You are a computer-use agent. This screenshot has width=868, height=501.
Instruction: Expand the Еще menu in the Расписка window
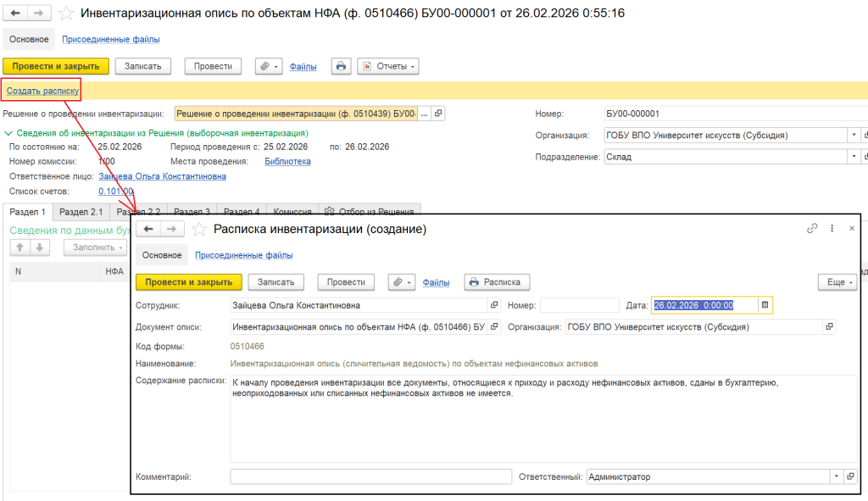[837, 282]
